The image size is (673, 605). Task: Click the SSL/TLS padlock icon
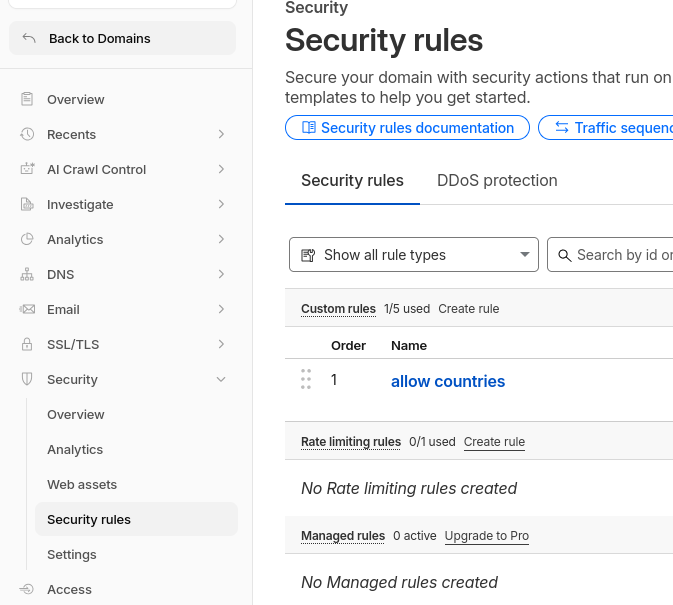tap(27, 344)
